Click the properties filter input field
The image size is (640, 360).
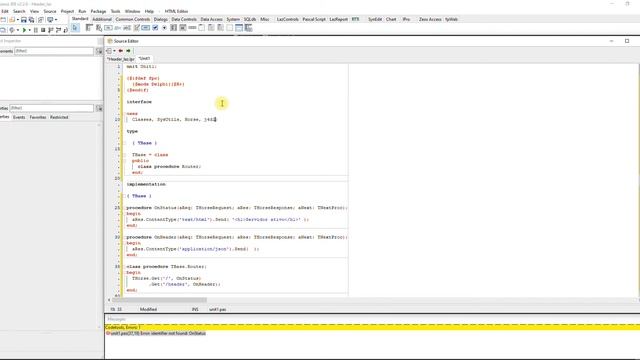(52, 108)
